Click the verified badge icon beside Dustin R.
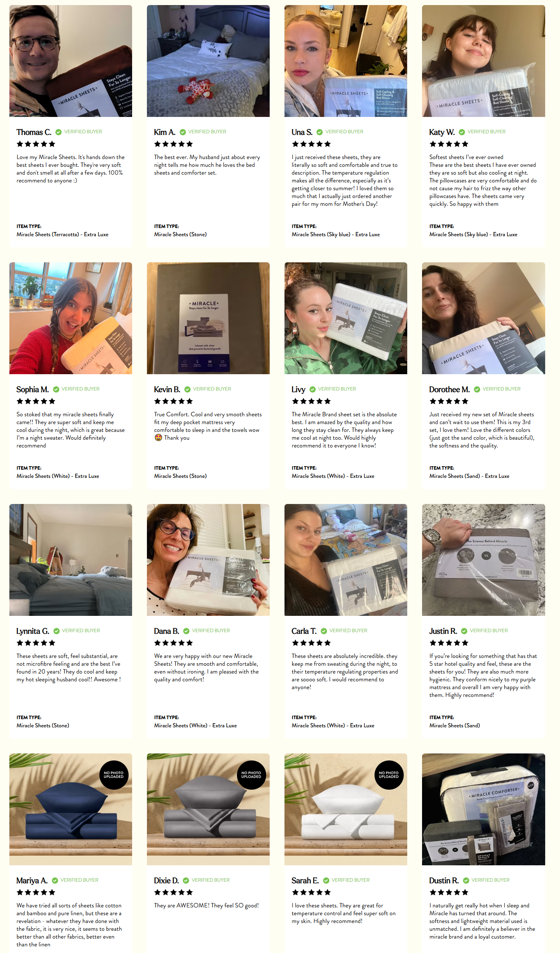Viewport: 560px width, 953px height. [466, 881]
